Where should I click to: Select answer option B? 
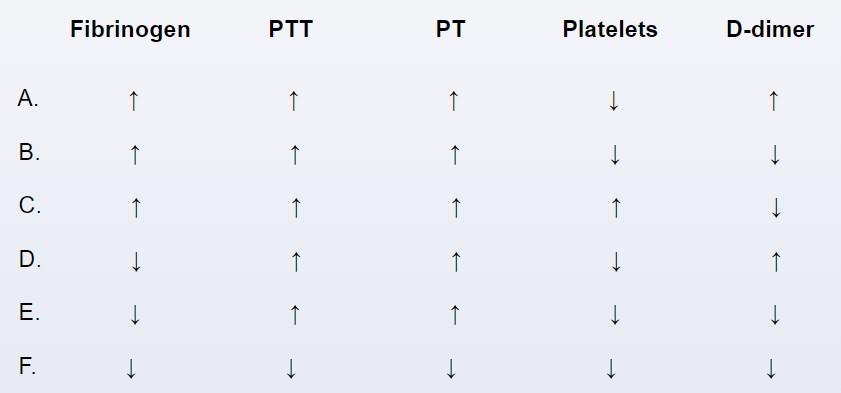pyautogui.click(x=29, y=152)
